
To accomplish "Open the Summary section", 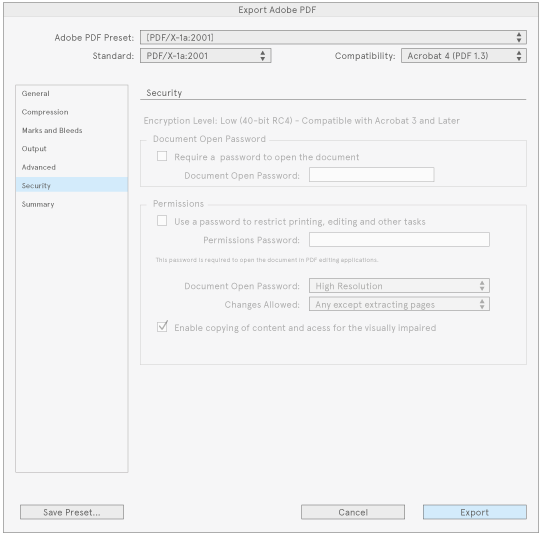I will pyautogui.click(x=72, y=204).
